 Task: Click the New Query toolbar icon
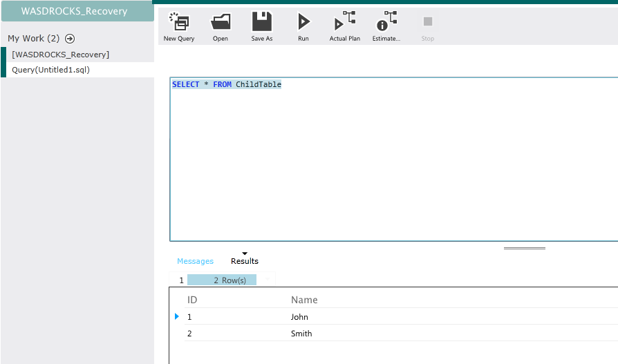coord(179,23)
